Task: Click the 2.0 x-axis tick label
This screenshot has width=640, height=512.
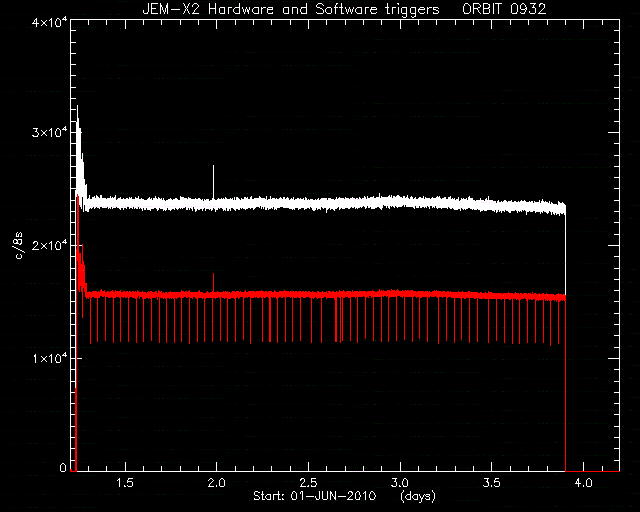Action: click(216, 483)
